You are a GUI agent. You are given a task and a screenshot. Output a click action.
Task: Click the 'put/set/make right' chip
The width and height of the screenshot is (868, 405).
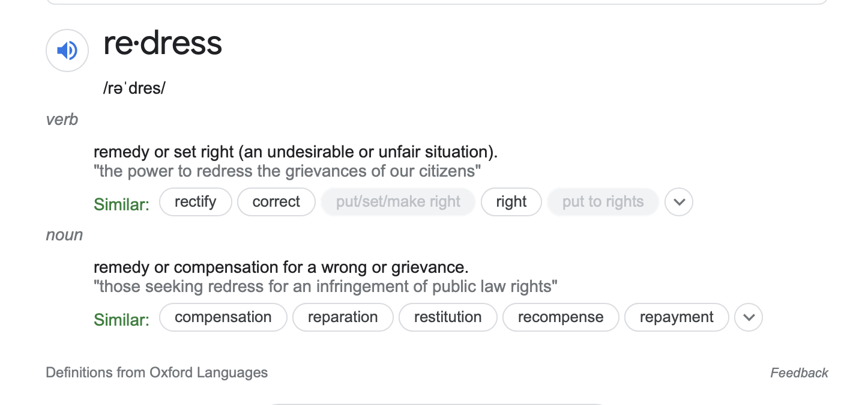coord(398,202)
